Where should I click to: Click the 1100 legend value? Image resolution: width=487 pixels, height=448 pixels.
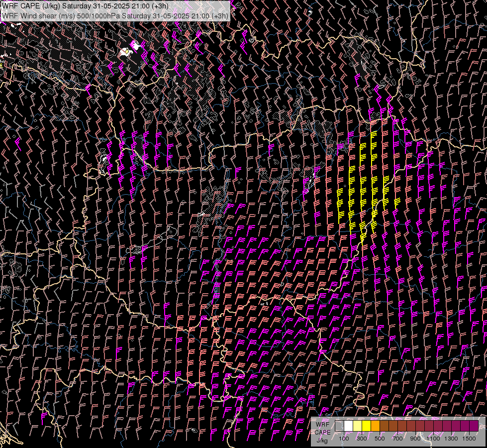point(433,439)
